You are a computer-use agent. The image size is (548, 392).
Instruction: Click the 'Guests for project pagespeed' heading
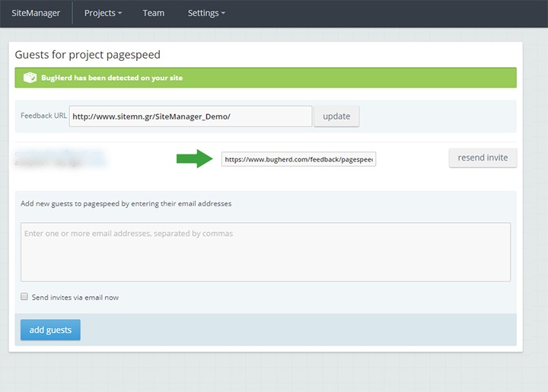[88, 55]
